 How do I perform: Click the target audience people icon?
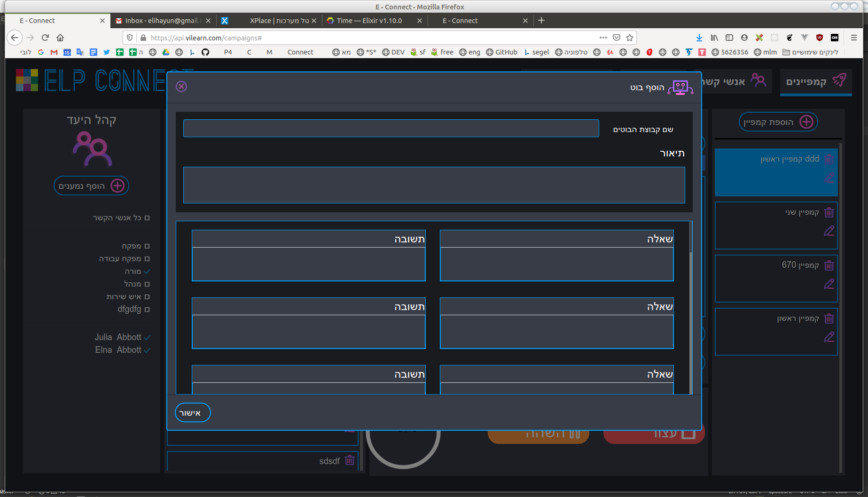coord(92,149)
